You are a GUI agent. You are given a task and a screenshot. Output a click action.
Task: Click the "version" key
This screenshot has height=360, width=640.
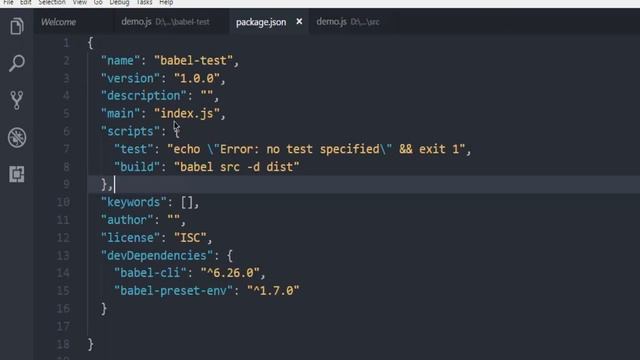130,78
